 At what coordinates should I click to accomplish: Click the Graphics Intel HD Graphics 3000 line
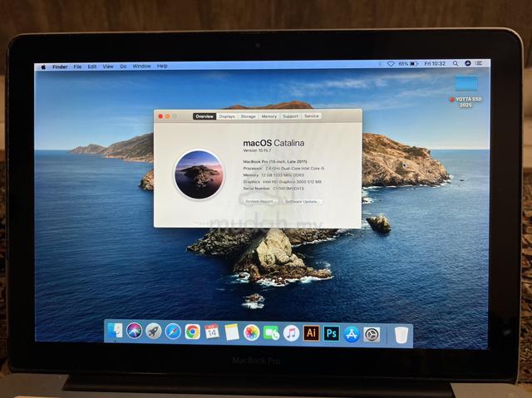[x=282, y=182]
